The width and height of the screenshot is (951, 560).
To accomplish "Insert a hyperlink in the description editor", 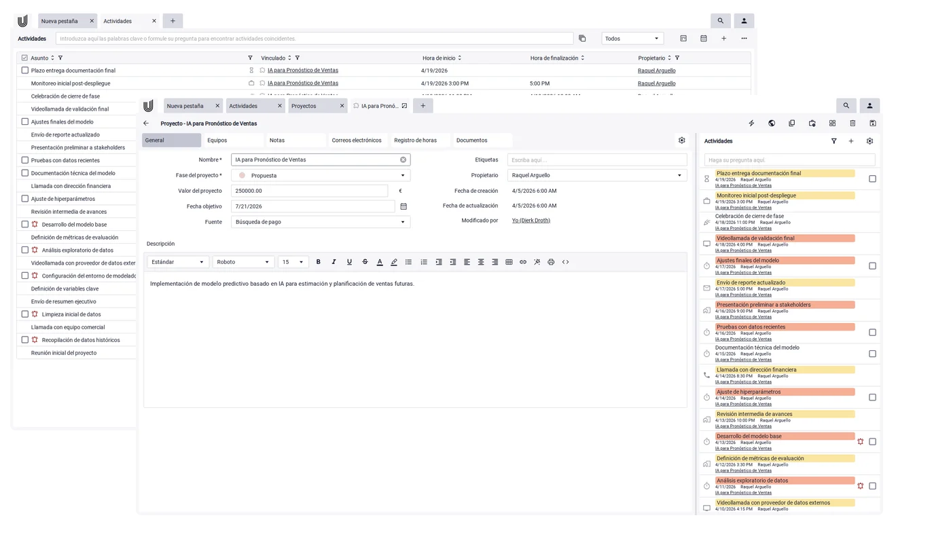I will coord(523,262).
